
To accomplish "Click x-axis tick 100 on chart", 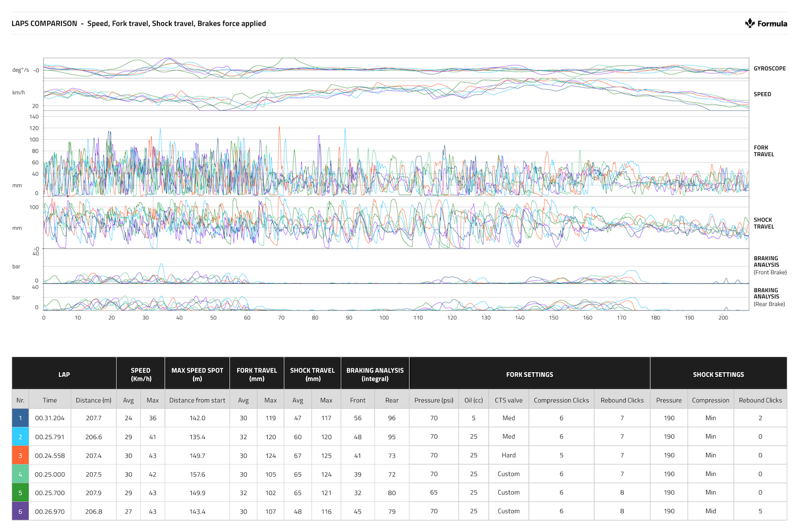I will click(x=384, y=317).
